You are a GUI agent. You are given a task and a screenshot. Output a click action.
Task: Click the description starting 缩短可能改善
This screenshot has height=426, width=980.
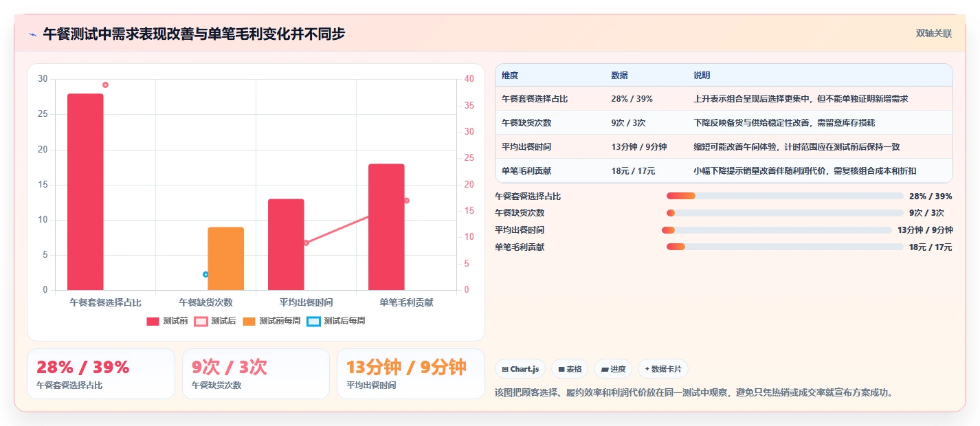[797, 147]
